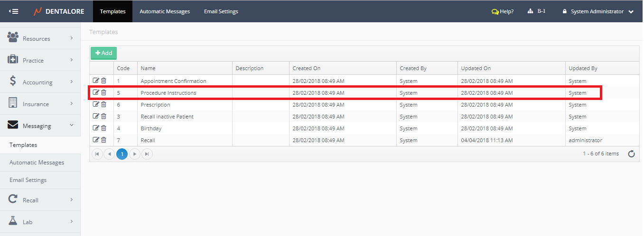Image resolution: width=644 pixels, height=236 pixels.
Task: Open System Administrator user dropdown
Action: (x=598, y=11)
